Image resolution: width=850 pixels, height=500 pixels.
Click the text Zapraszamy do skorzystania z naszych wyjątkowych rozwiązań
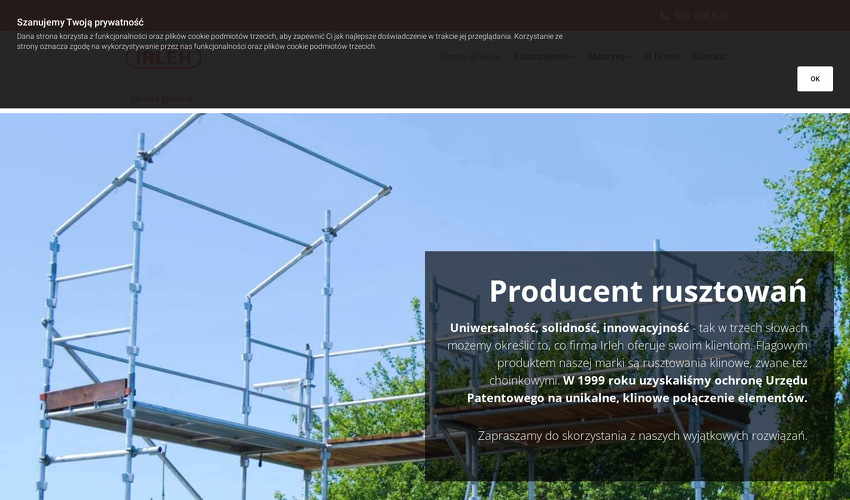pos(642,435)
